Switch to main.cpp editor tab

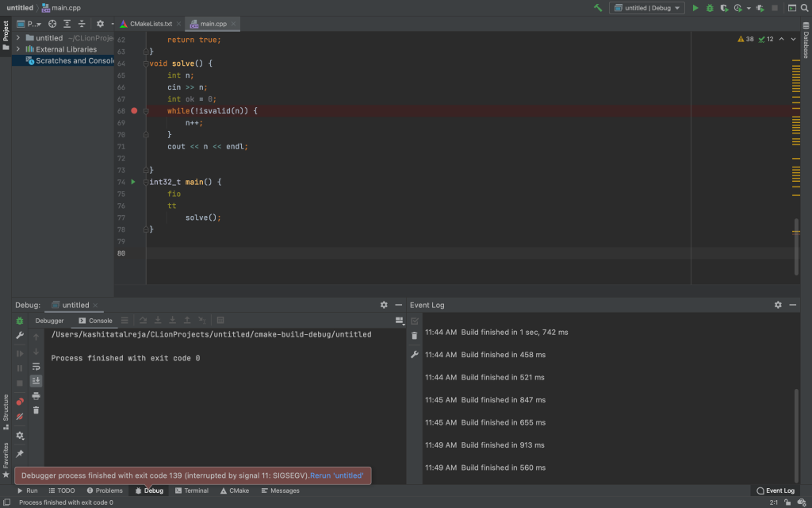(213, 24)
